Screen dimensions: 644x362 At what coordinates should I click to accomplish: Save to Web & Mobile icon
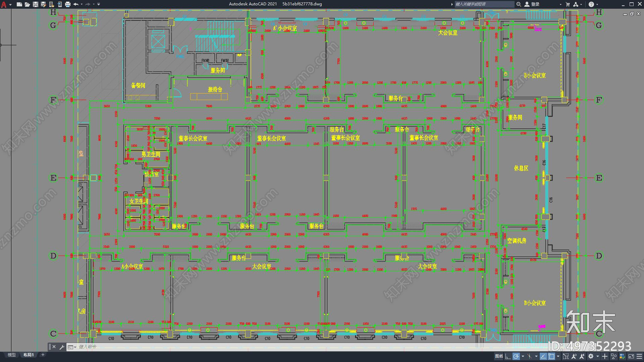pos(59,4)
